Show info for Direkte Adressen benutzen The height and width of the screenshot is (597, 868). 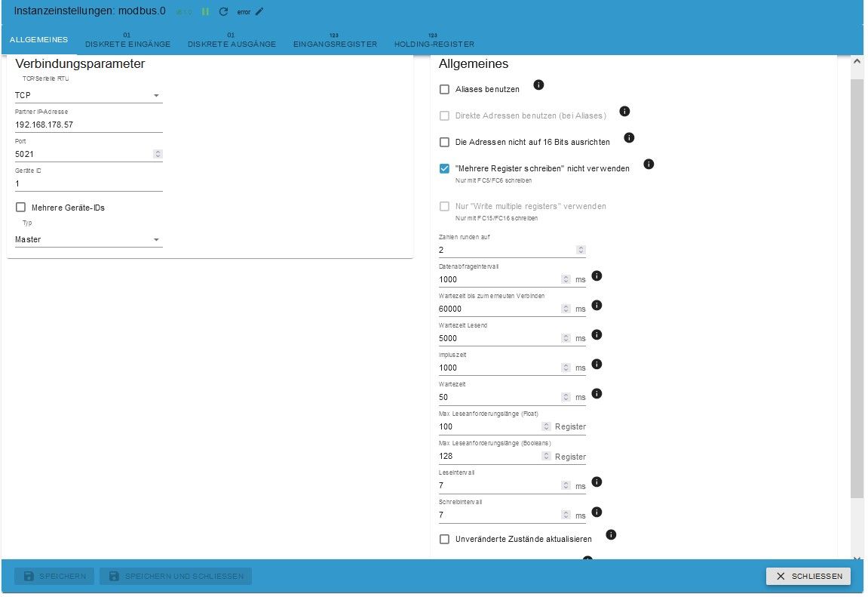pos(624,111)
